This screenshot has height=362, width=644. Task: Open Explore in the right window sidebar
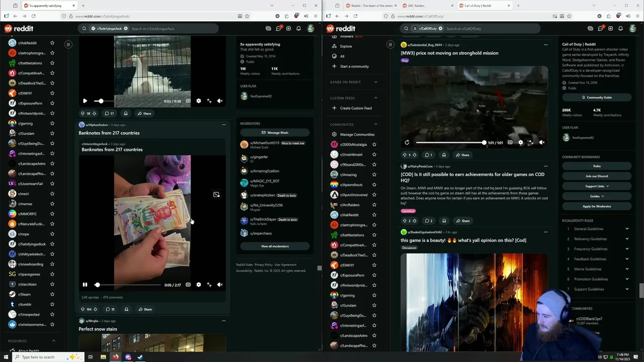(x=346, y=46)
